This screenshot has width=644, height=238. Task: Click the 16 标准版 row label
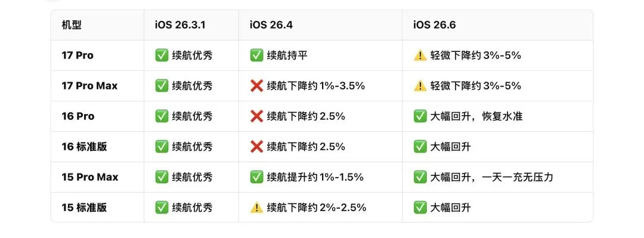click(84, 147)
